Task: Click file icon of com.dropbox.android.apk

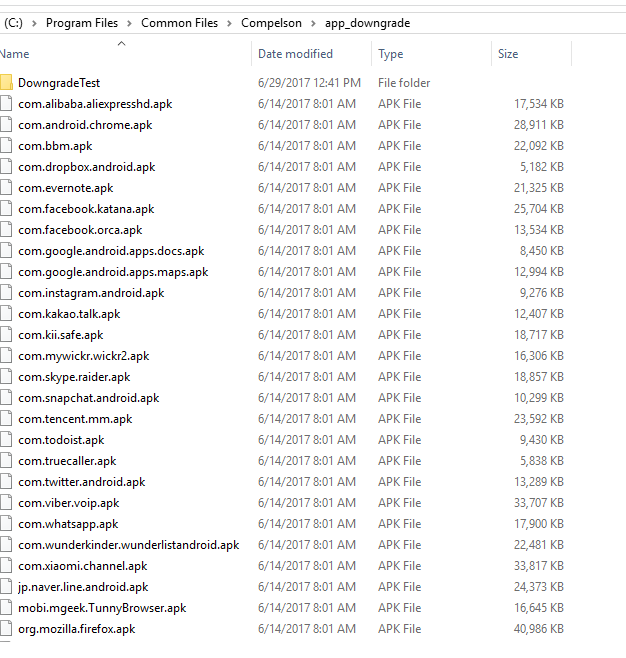Action: [6, 167]
